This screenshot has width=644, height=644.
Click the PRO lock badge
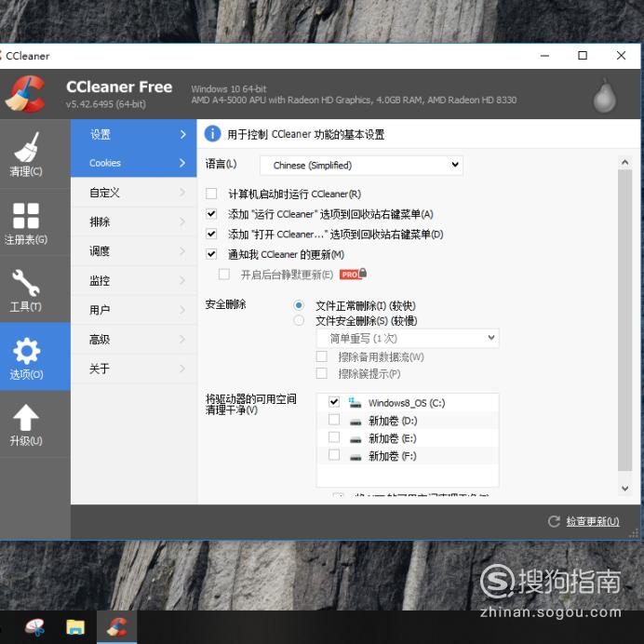(353, 274)
